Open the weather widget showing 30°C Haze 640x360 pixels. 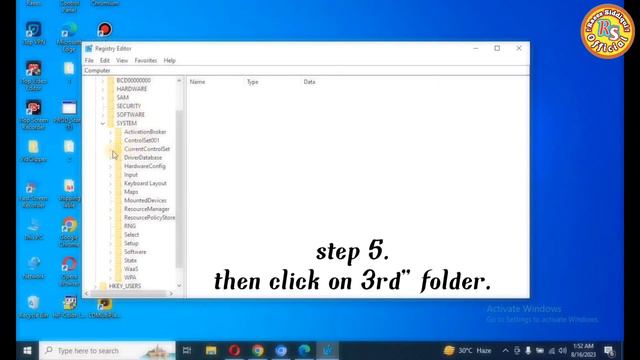click(467, 351)
